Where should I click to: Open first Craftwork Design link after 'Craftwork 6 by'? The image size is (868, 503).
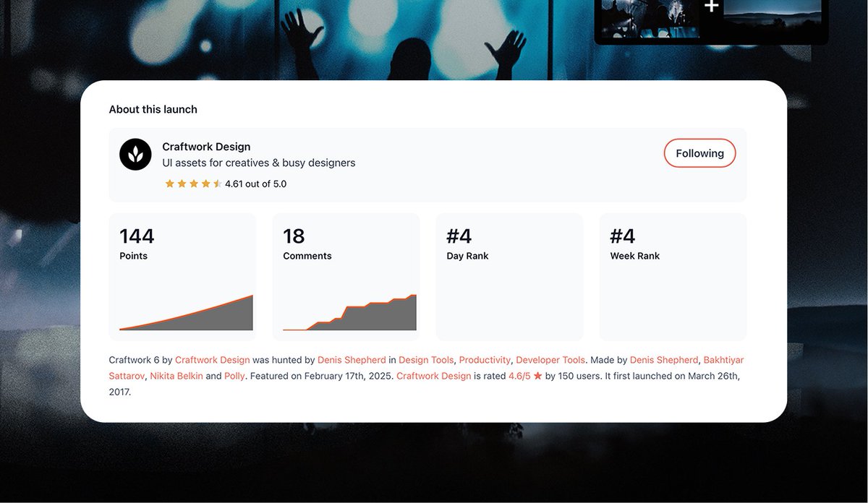[x=213, y=360]
